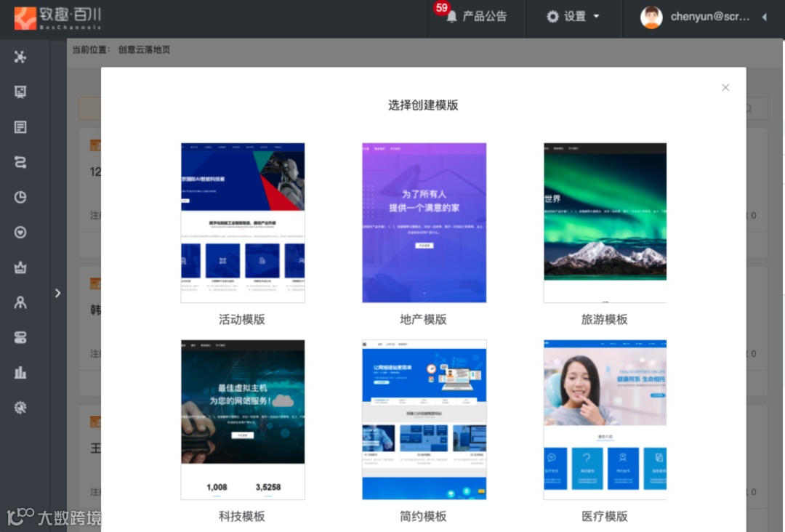
Task: Click the 医疗模版 label
Action: coord(604,516)
